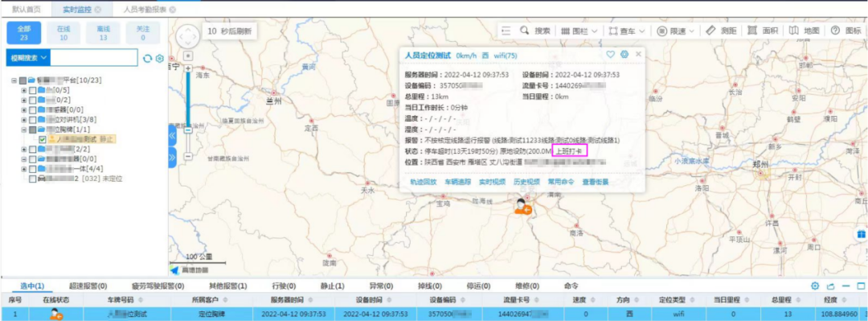Open the 围栏 fence dropdown
Image resolution: width=868 pixels, height=321 pixels.
(579, 31)
